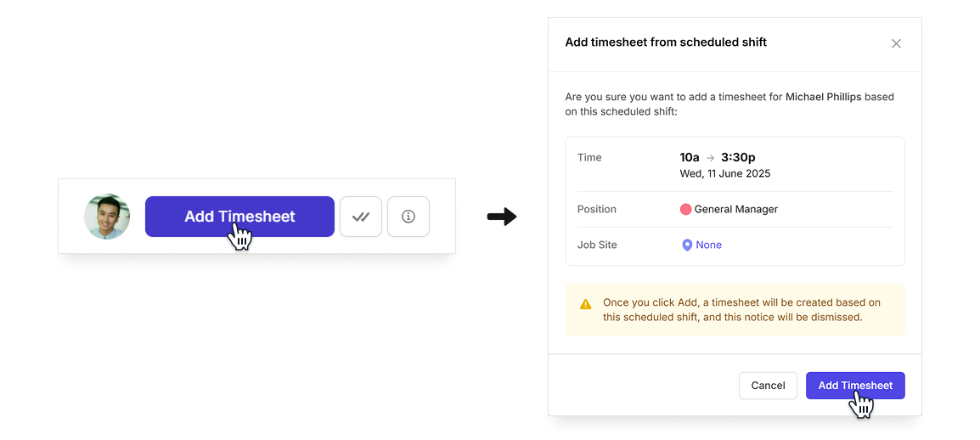
Task: Click the job site location pin icon
Action: 687,245
